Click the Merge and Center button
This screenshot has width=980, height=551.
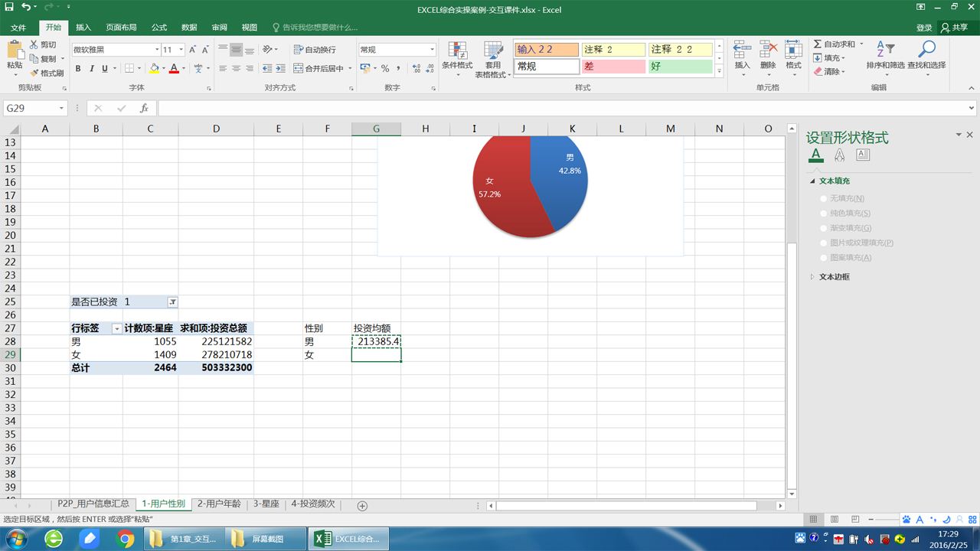point(320,68)
